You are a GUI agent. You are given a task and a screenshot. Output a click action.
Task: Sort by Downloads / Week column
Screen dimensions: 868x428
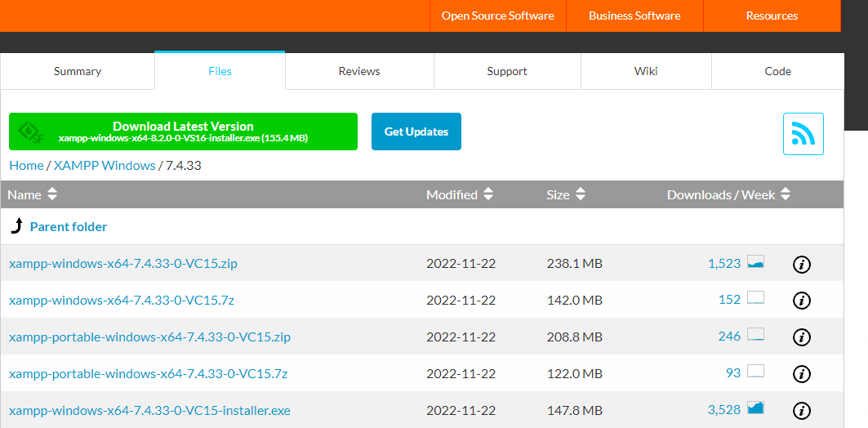click(728, 194)
